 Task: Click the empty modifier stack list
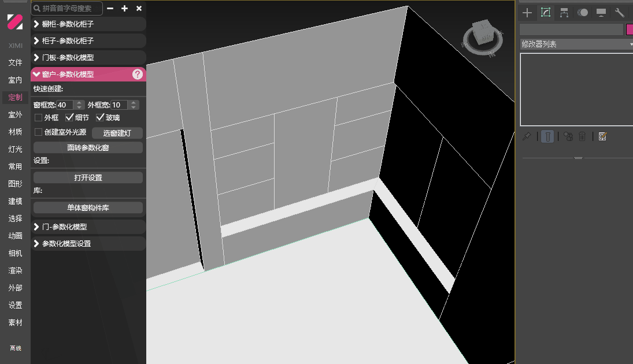(576, 90)
